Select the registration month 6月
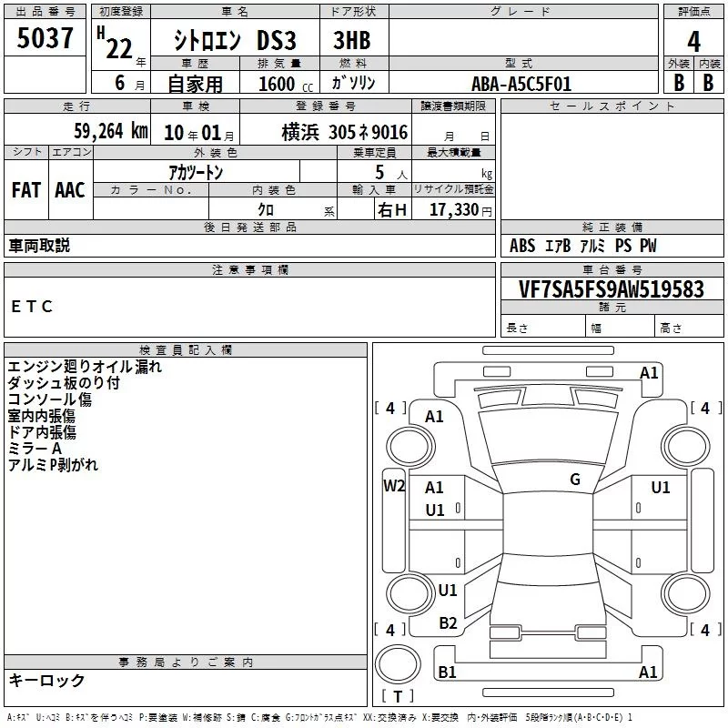Viewport: 728px width, 728px height. [129, 83]
